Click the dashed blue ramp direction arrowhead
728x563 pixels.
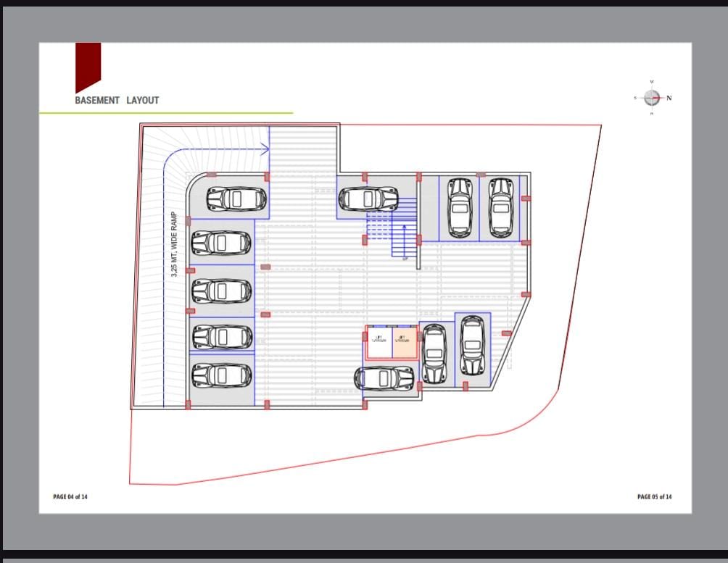(x=265, y=149)
